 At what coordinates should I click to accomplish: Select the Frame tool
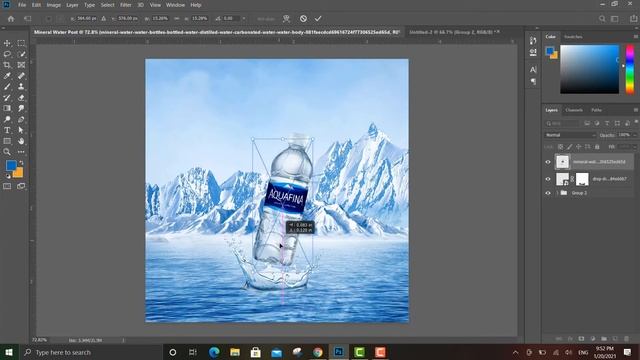click(21, 65)
